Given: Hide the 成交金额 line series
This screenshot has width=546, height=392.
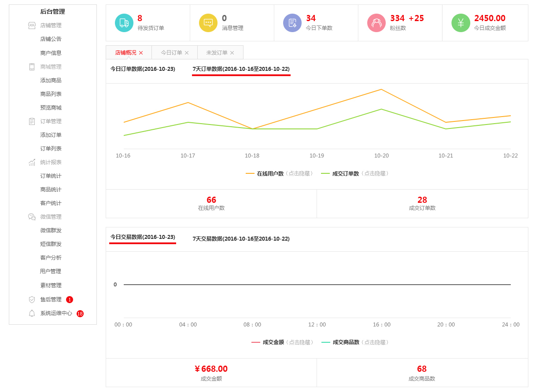Looking at the screenshot, I should pos(283,342).
